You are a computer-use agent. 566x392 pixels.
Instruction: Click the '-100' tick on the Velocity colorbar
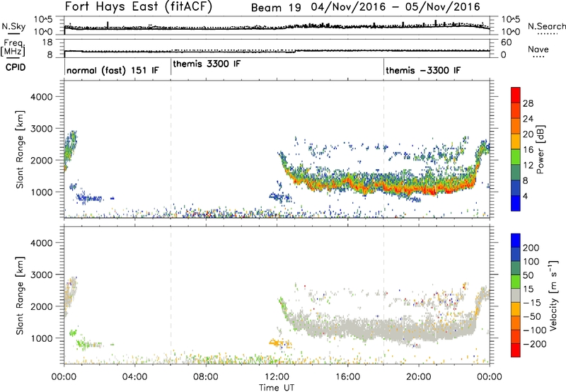(x=535, y=330)
